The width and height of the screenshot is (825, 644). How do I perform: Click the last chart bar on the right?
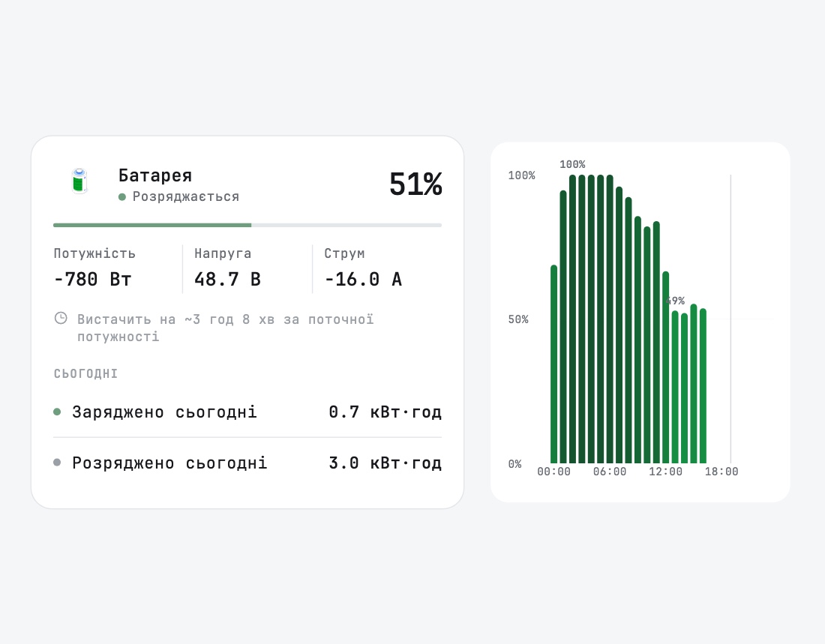(x=703, y=385)
